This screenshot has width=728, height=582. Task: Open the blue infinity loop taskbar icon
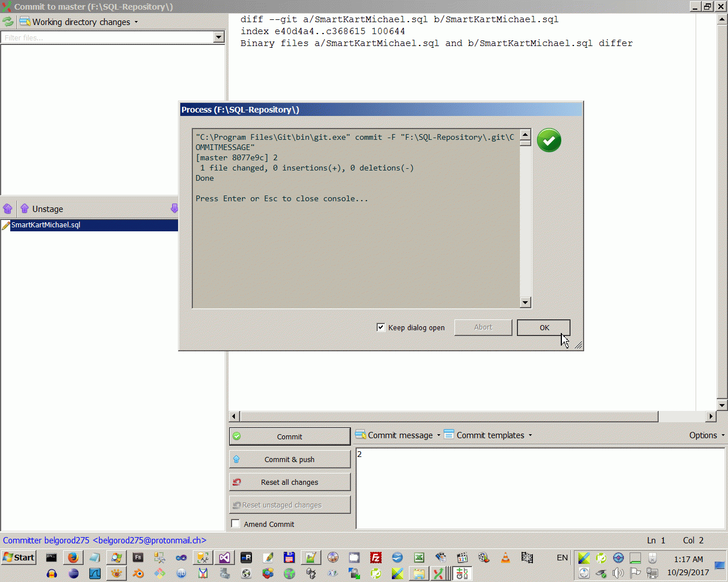pos(181,558)
